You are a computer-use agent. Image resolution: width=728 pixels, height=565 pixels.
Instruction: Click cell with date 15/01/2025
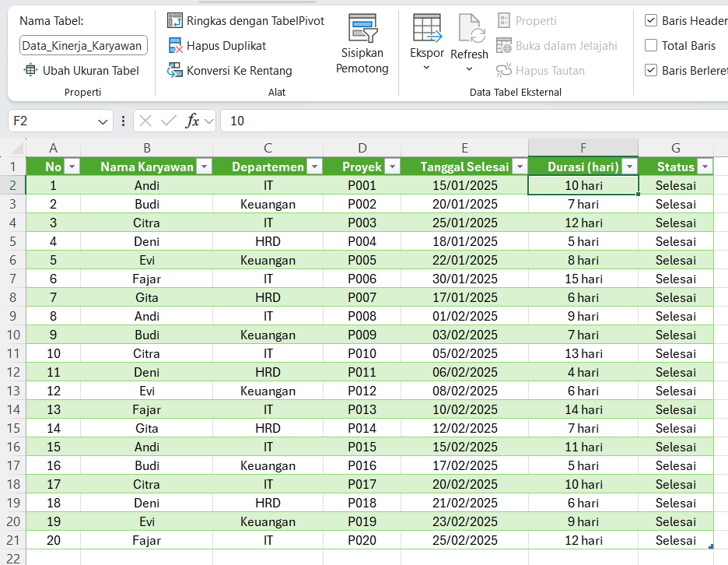[x=465, y=186]
